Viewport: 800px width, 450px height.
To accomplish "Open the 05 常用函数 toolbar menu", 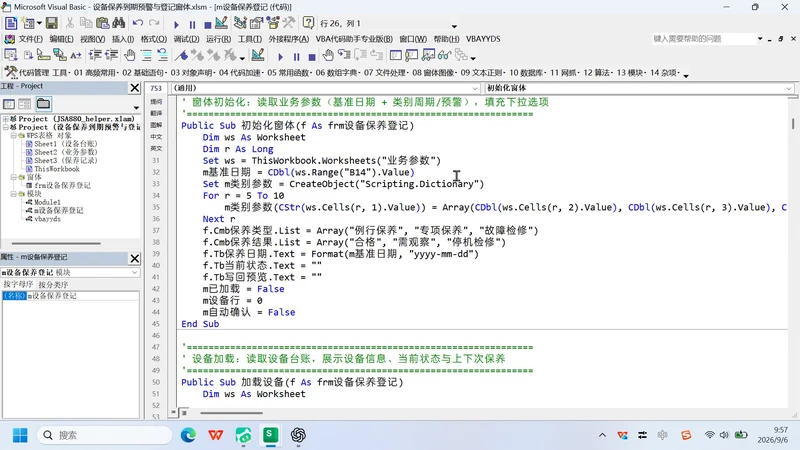I will [x=288, y=72].
